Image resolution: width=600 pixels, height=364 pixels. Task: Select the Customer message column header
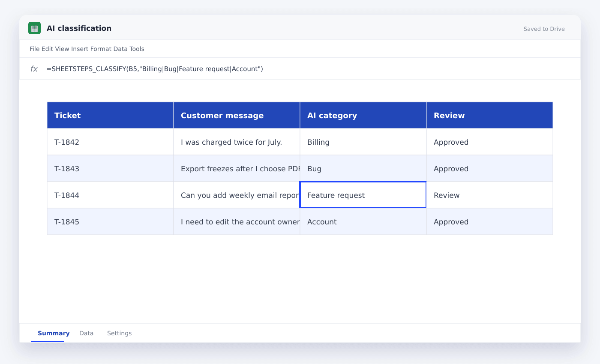(x=237, y=115)
